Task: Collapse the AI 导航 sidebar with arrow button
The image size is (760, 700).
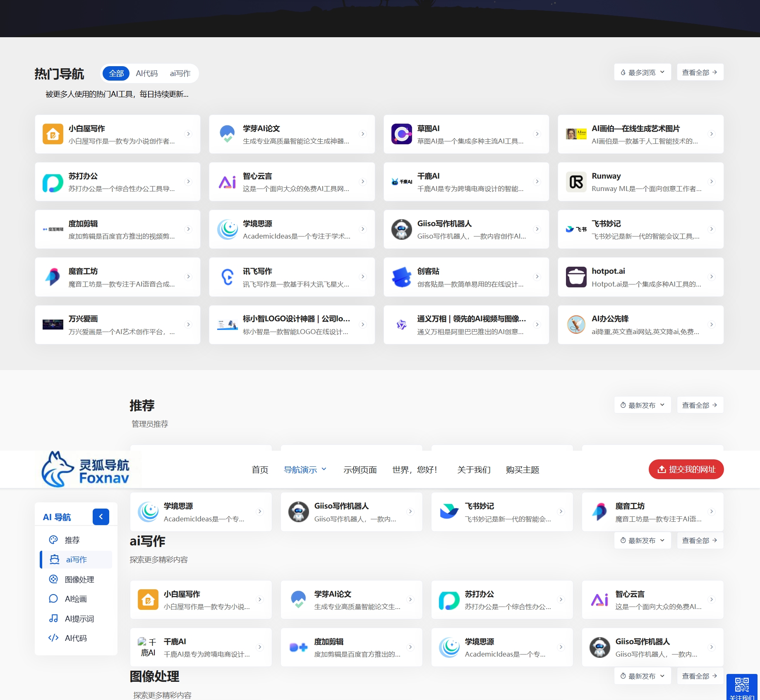Action: [101, 517]
